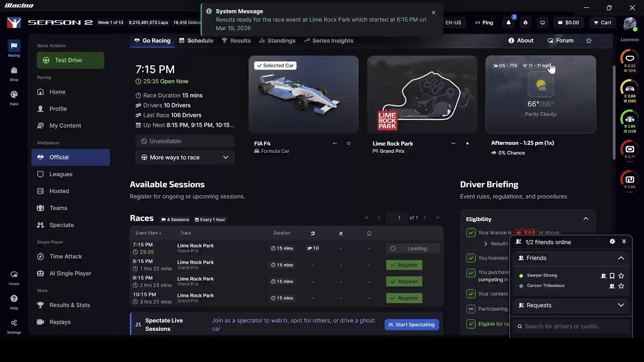This screenshot has width=644, height=362.
Task: Click friend profile icon for Sawyer Strong
Action: (x=603, y=276)
